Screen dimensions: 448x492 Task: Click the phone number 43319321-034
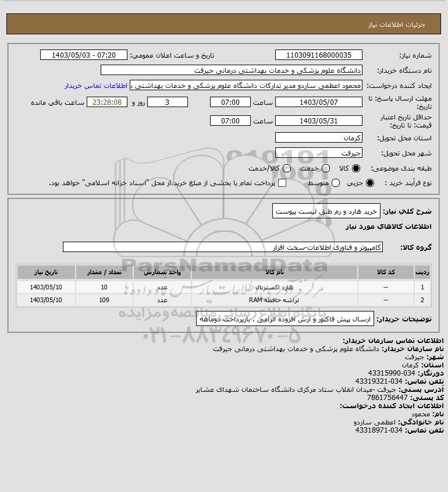click(x=379, y=381)
